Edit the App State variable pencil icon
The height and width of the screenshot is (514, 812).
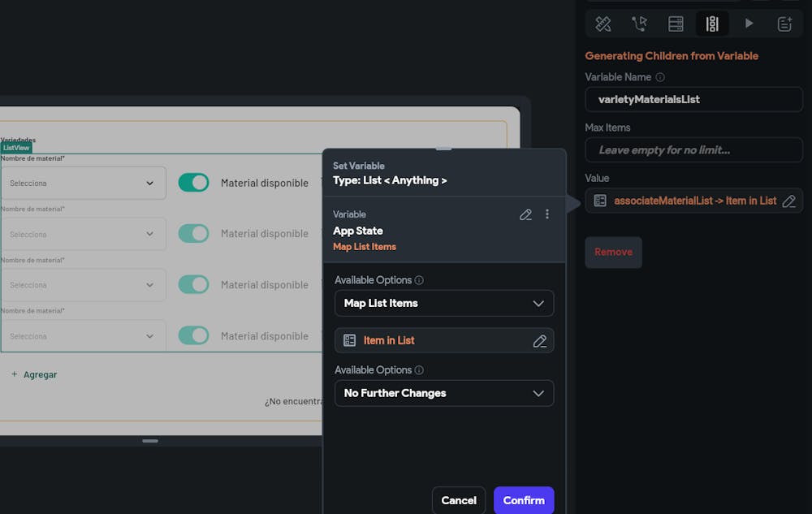click(525, 214)
